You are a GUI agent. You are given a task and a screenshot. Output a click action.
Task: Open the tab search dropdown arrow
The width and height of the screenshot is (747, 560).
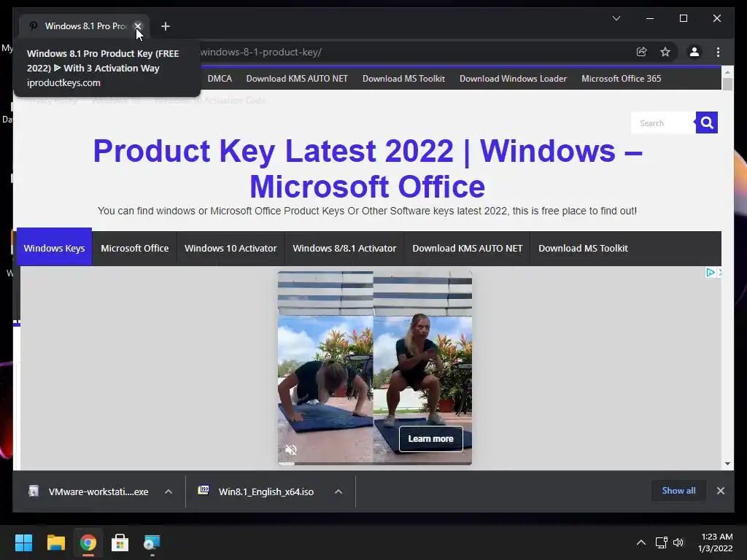pos(616,18)
